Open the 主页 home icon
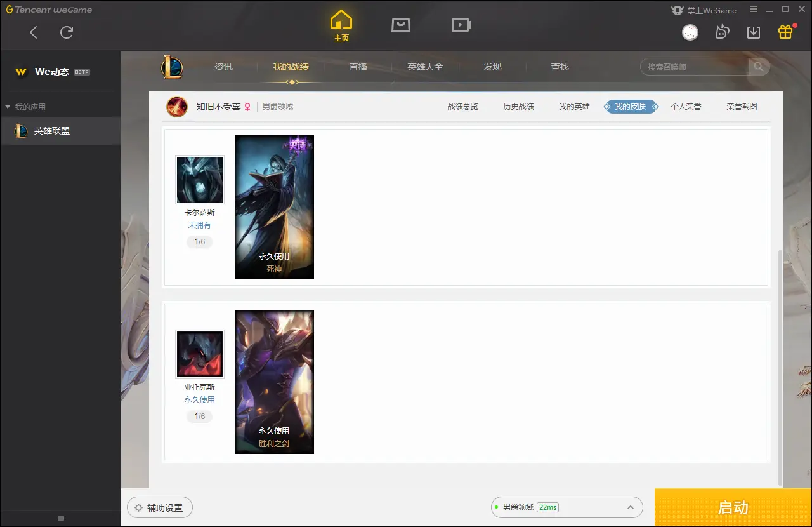 pyautogui.click(x=341, y=26)
